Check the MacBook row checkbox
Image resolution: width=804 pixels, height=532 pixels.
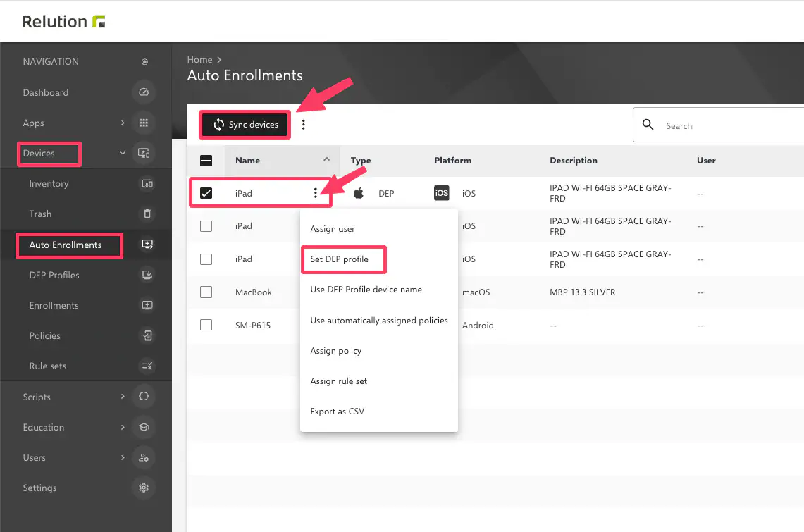click(206, 292)
